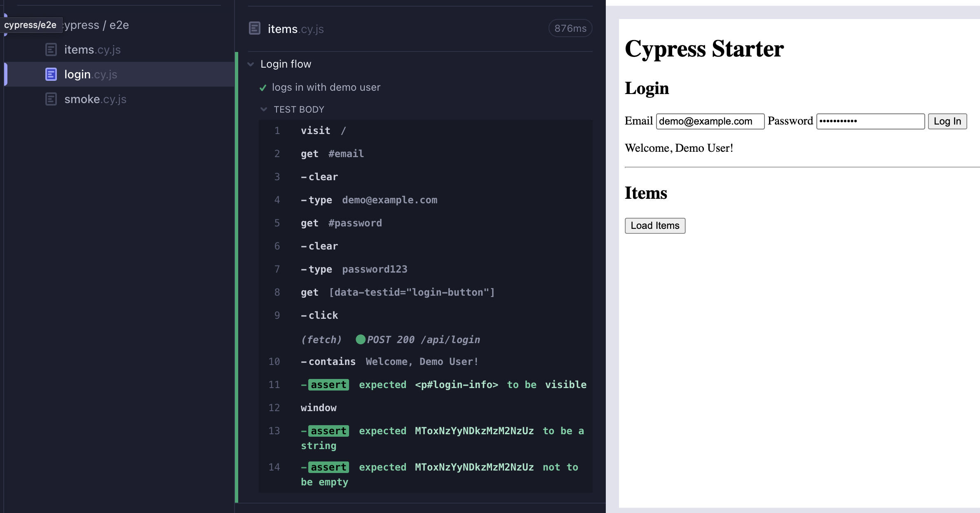Click the smoke.cy.js file icon in sidebar
Image resolution: width=980 pixels, height=513 pixels.
tap(51, 99)
